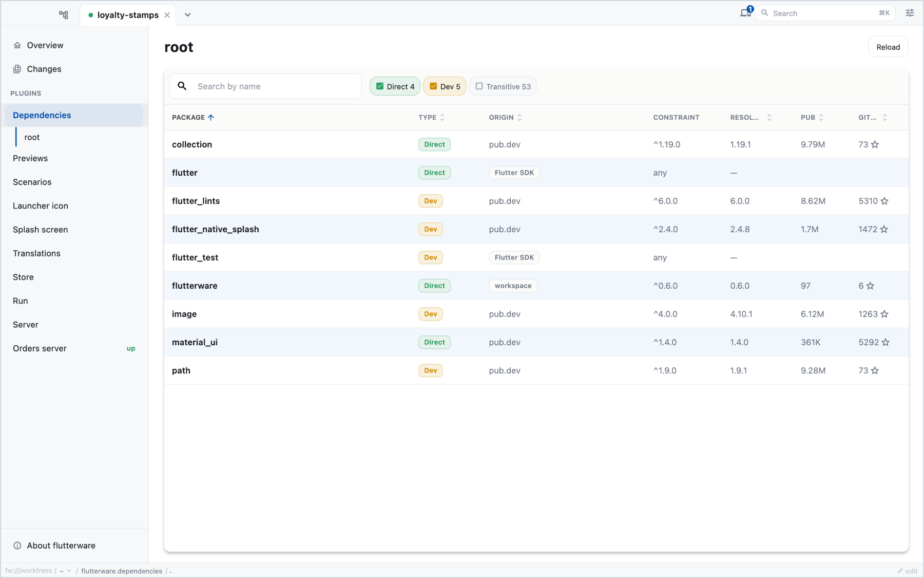Open the workspace tree icon
The image size is (924, 578).
coord(64,15)
